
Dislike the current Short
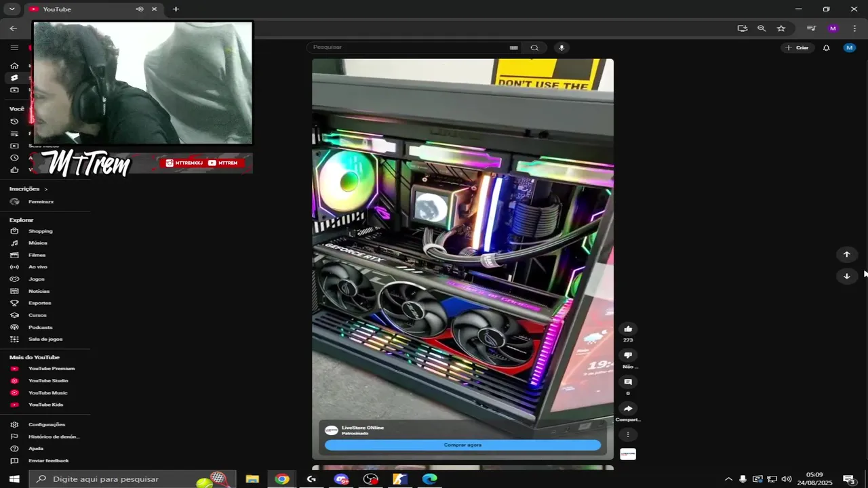point(628,355)
